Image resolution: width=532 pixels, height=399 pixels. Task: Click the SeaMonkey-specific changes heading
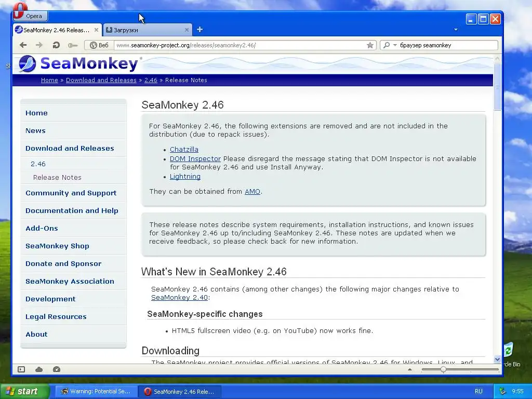point(205,314)
